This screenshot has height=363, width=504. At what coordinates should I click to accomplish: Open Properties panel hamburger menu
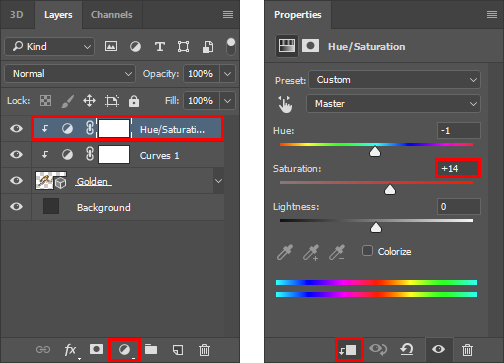pos(492,14)
